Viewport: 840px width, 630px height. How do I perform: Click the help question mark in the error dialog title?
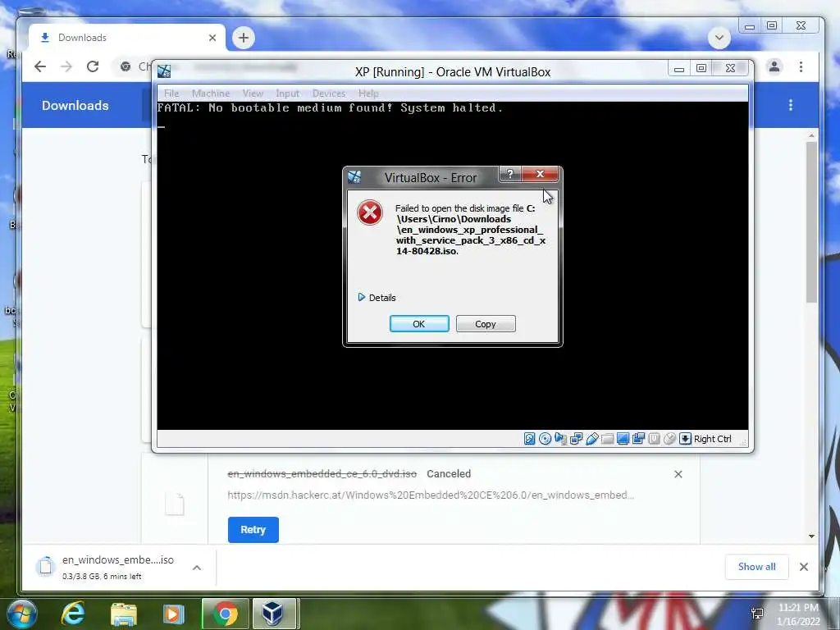coord(510,174)
